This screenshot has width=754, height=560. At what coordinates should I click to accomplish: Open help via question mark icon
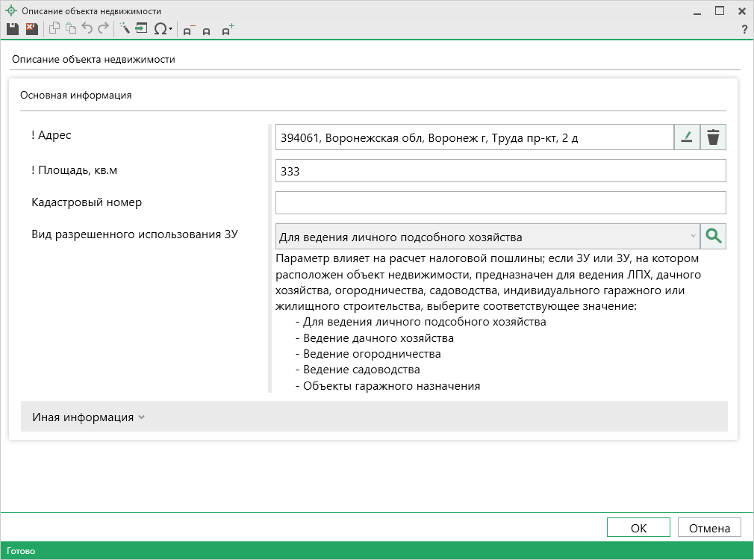(744, 30)
